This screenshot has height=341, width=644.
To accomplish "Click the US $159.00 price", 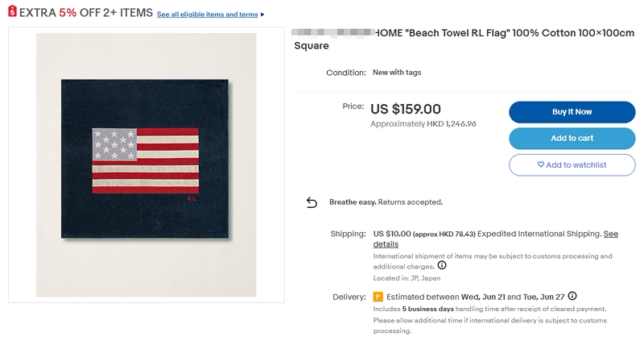I will click(x=406, y=109).
